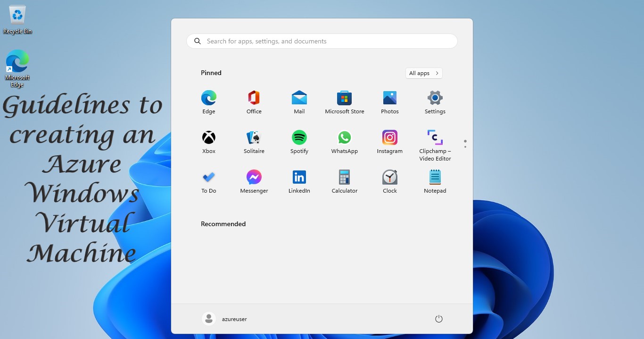The height and width of the screenshot is (339, 644).
Task: Open the azureuser account menu
Action: click(x=224, y=319)
